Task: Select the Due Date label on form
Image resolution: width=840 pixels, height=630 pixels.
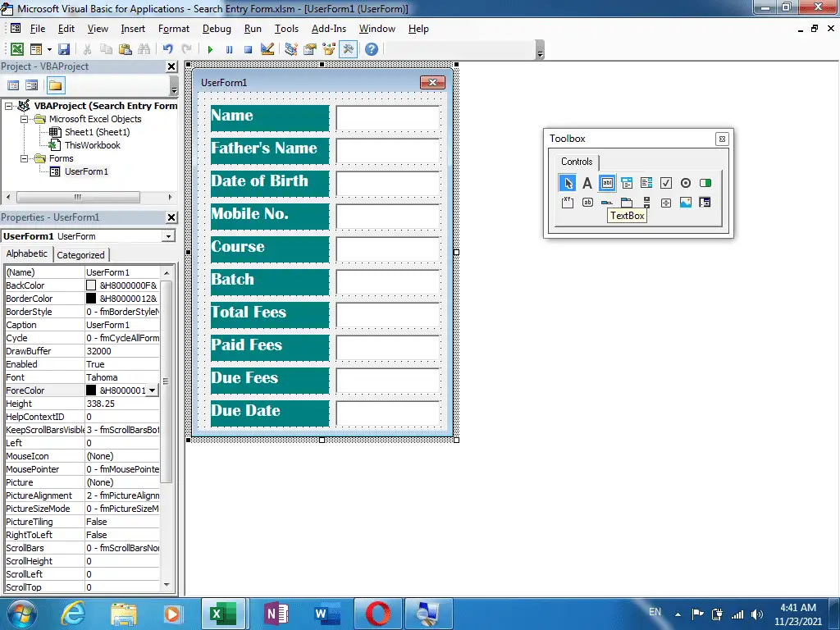Action: [270, 413]
